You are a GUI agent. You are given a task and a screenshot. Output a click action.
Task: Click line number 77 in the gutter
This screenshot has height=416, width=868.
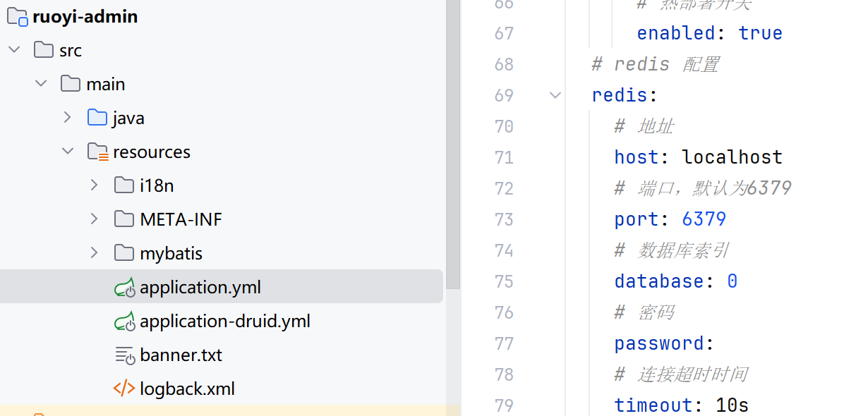coord(504,343)
